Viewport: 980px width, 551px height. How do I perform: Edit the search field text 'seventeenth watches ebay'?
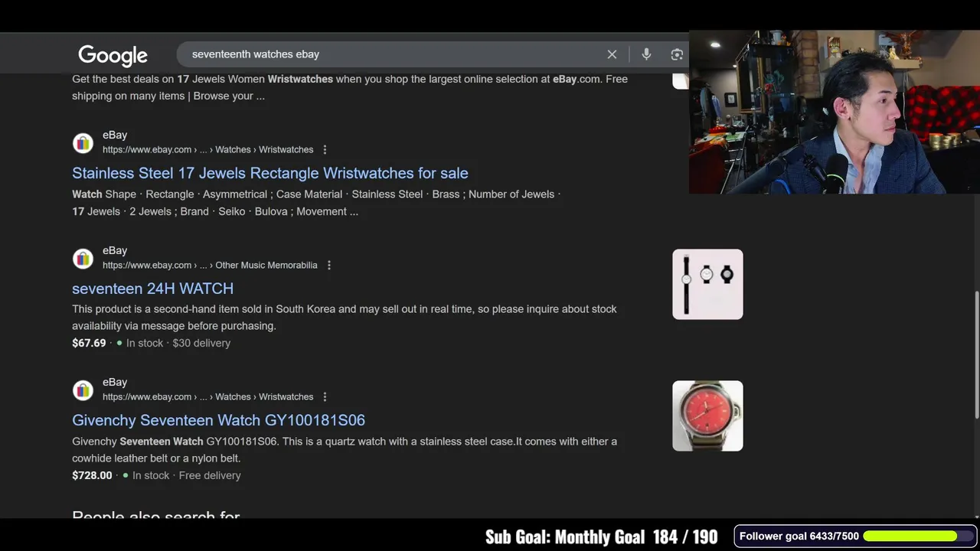256,54
